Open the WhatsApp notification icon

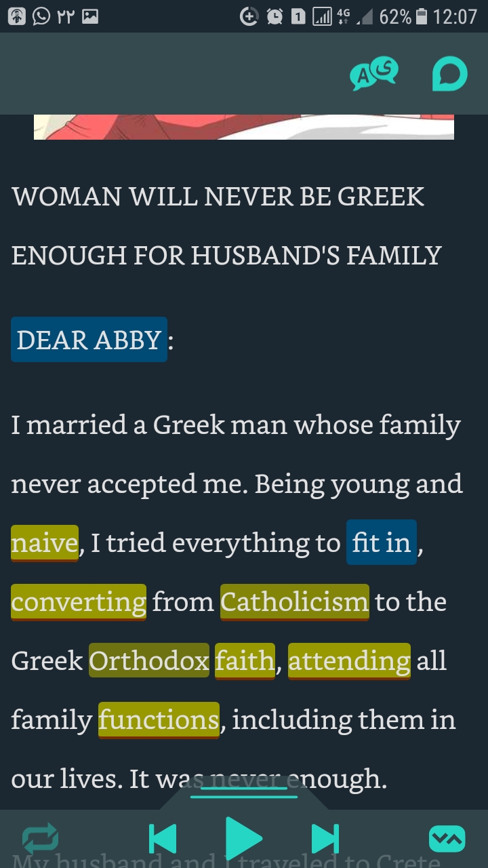[x=41, y=16]
